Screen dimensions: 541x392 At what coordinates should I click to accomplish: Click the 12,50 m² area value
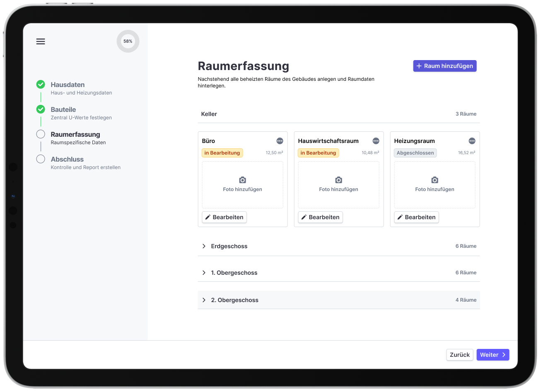[x=275, y=153]
